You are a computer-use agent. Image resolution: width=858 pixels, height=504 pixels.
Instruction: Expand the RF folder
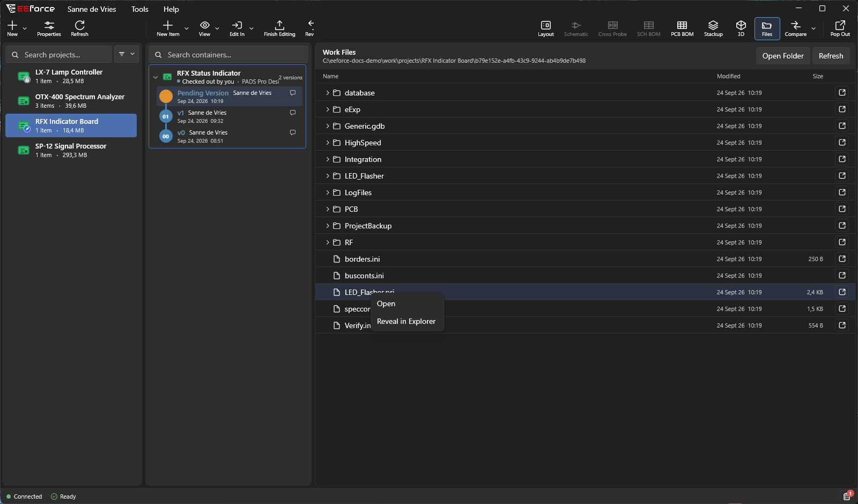328,242
